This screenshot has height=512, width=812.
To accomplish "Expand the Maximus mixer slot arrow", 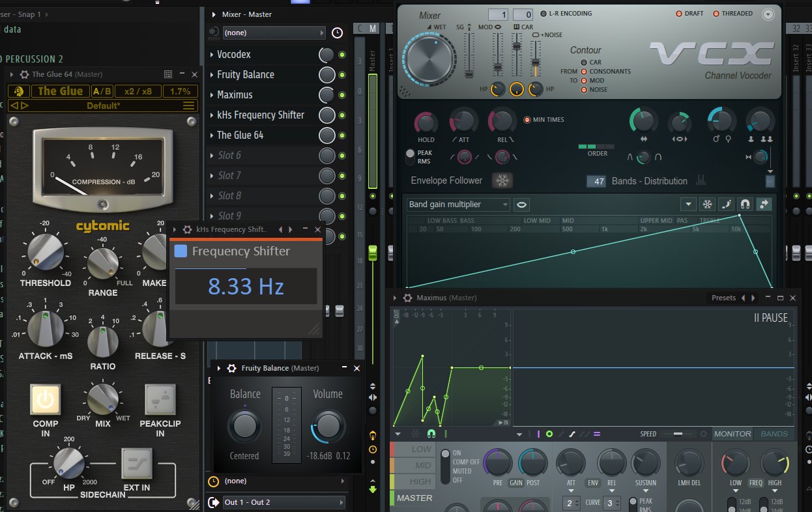I will coord(212,95).
